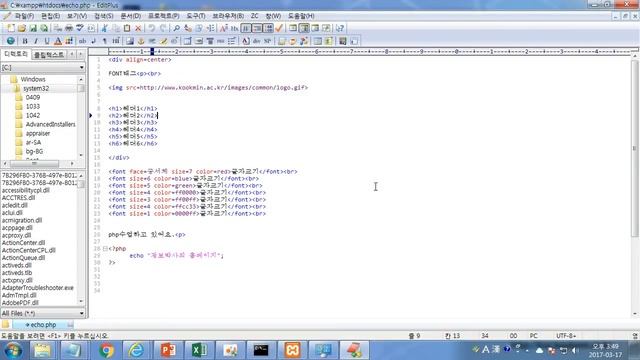
Task: Click the Insert table HTML icon
Action: click(187, 41)
